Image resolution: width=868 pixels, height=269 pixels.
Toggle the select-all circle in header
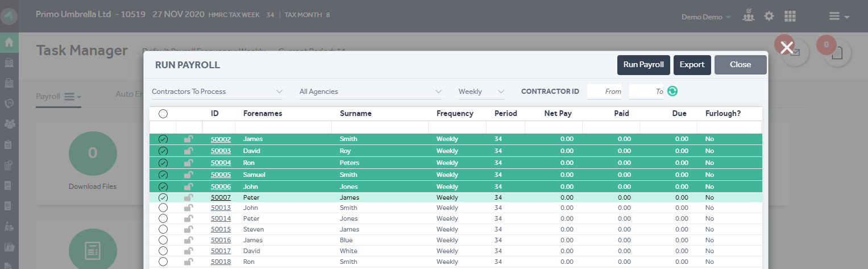[x=163, y=114]
